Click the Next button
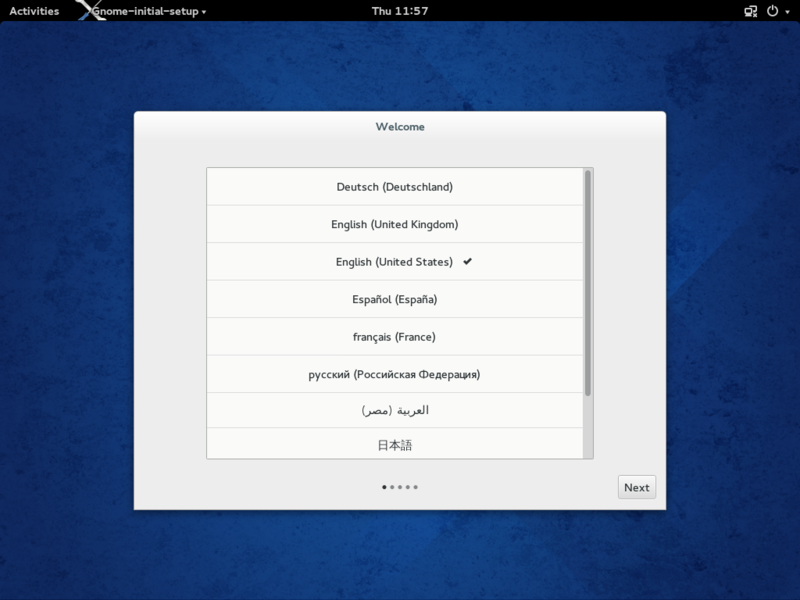The image size is (800, 600). [637, 487]
